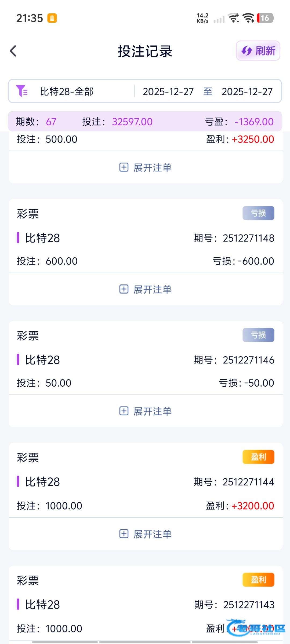Tap the 亏损 badge for issue 2512271148
Image resolution: width=290 pixels, height=644 pixels.
click(x=258, y=213)
